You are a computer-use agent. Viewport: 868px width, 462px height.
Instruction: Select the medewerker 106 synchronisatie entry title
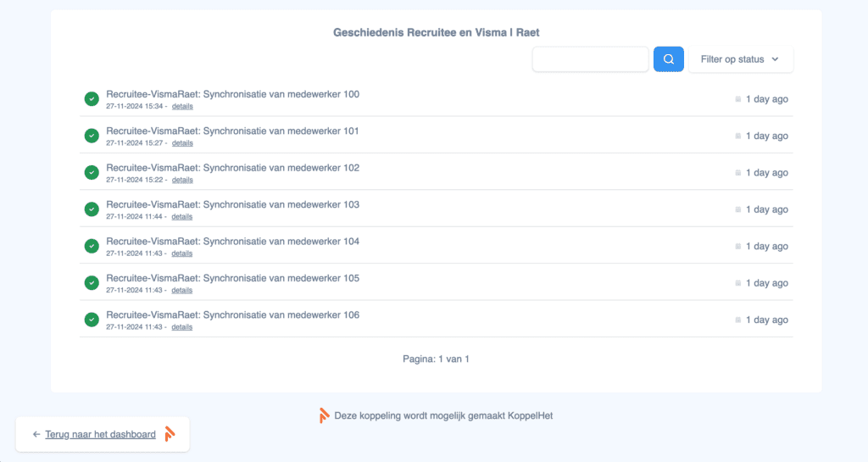(232, 314)
